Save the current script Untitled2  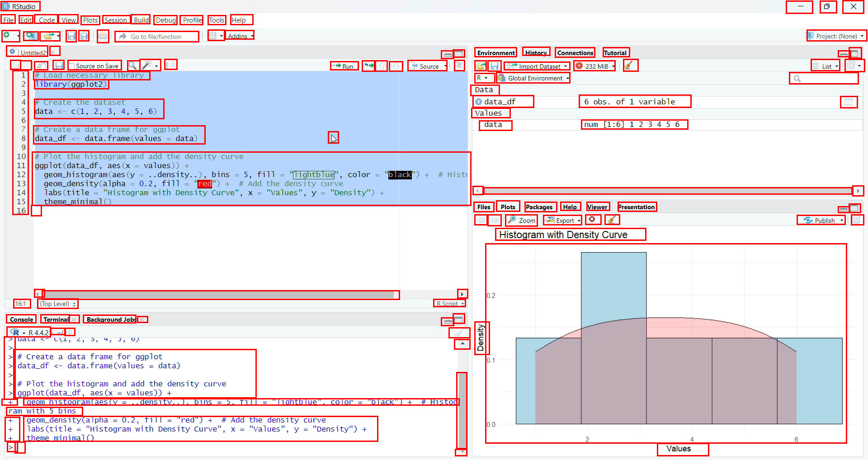[58, 65]
